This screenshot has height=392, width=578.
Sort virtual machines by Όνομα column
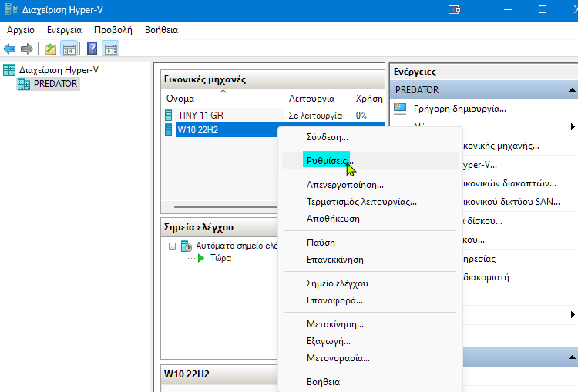[x=223, y=99]
